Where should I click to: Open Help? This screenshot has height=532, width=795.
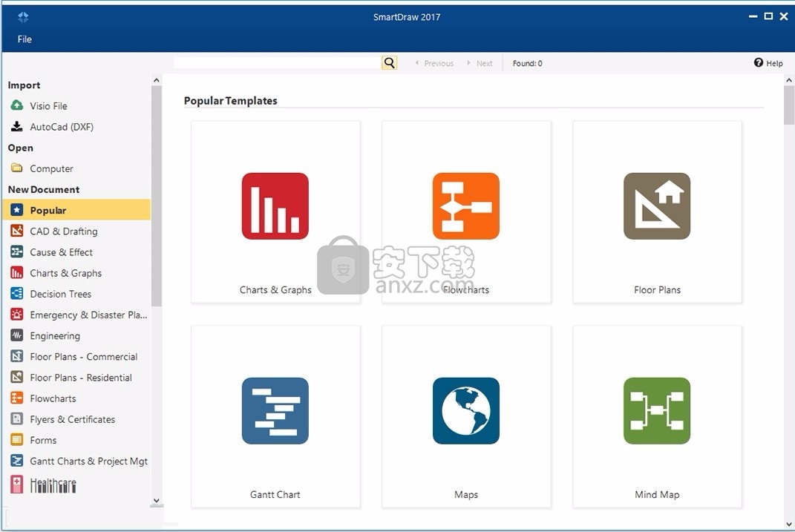click(768, 63)
